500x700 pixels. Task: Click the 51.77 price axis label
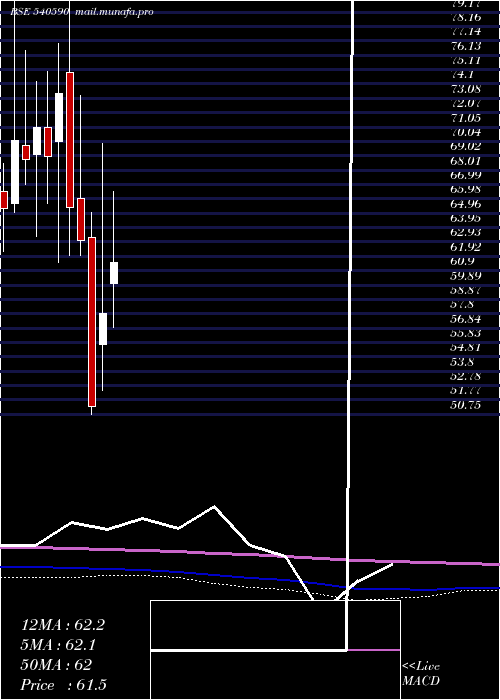tap(466, 391)
